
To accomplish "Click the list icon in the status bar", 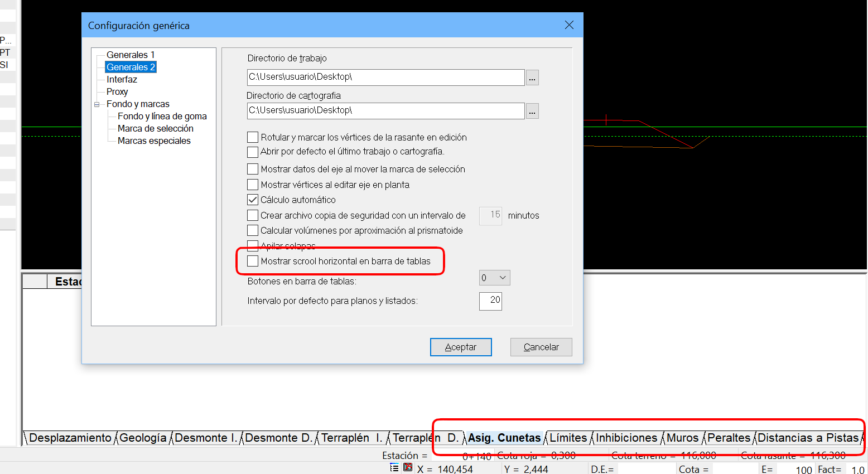I will coord(394,468).
